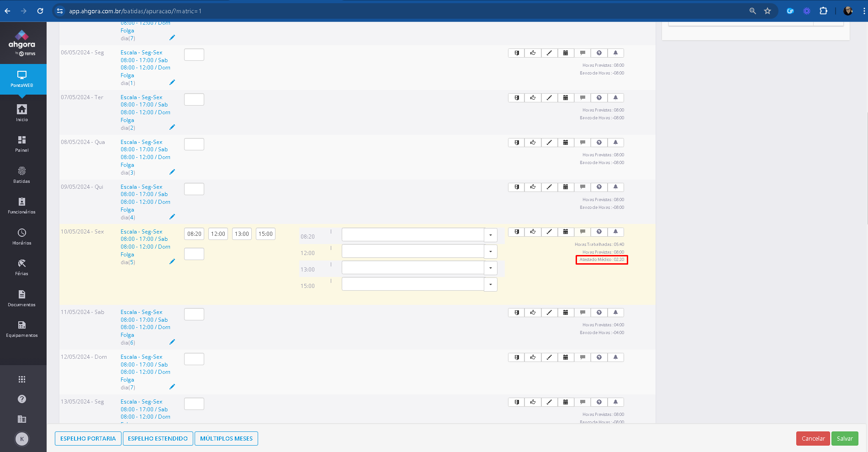Open Equipamentos in the sidebar
The image size is (868, 452).
(x=22, y=329)
